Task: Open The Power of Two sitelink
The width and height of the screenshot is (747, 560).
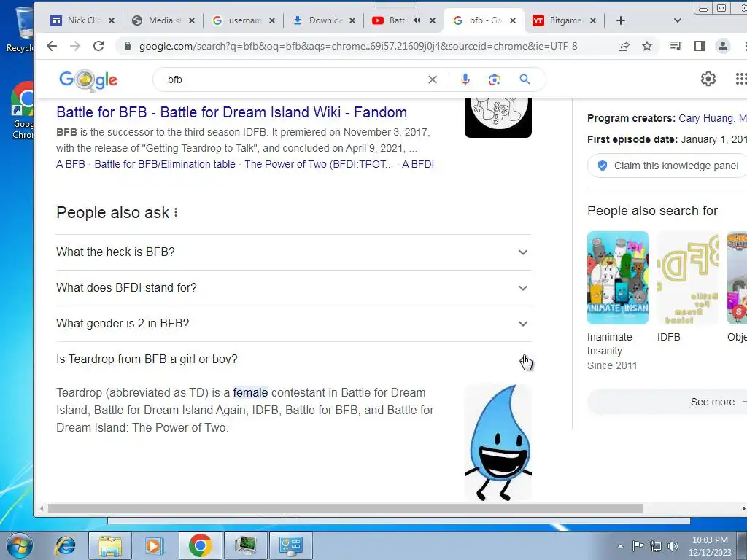Action: 319,164
